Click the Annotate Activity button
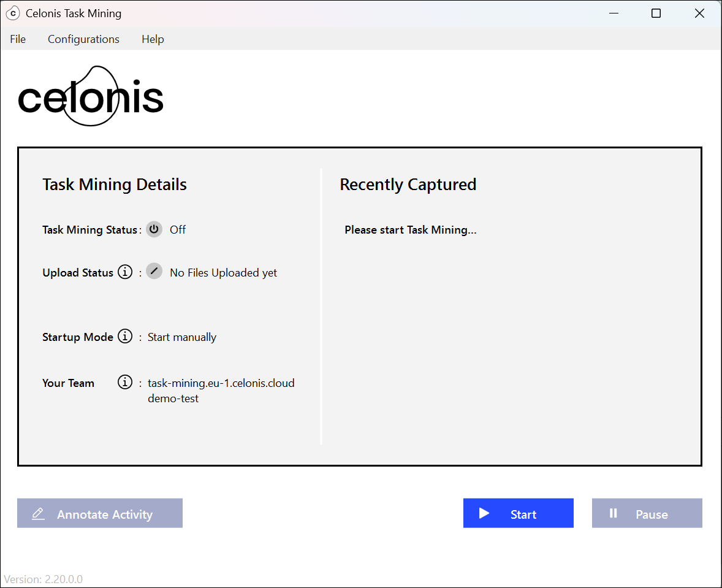The width and height of the screenshot is (722, 588). click(x=99, y=513)
